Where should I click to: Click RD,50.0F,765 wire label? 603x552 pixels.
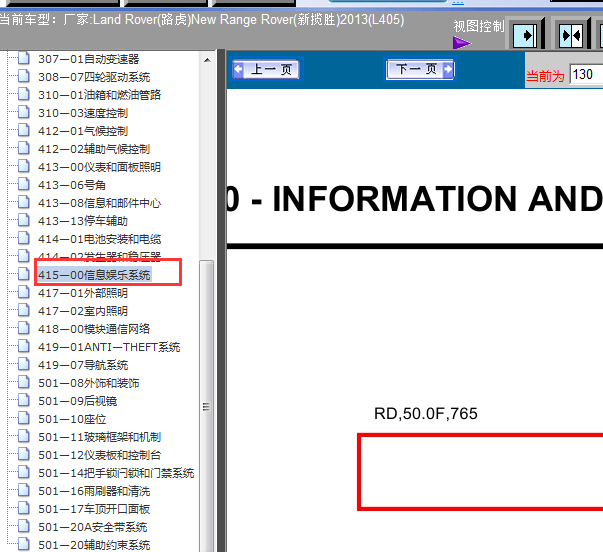point(426,414)
